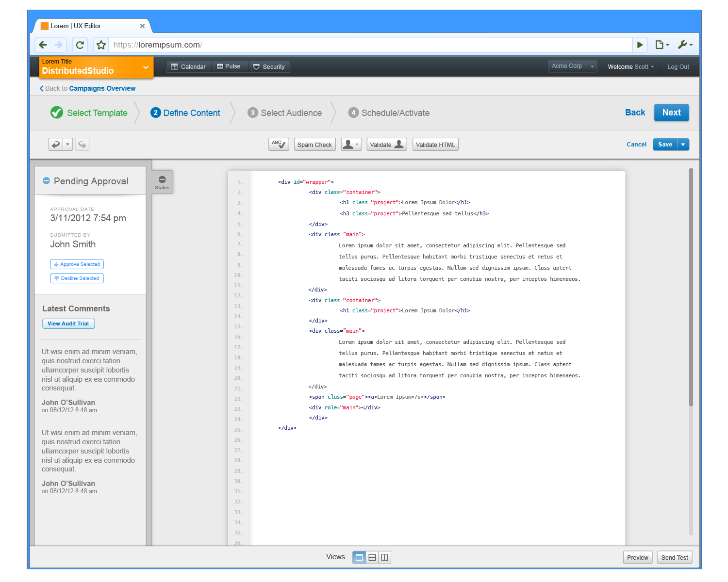Select the Select Template step

click(89, 113)
